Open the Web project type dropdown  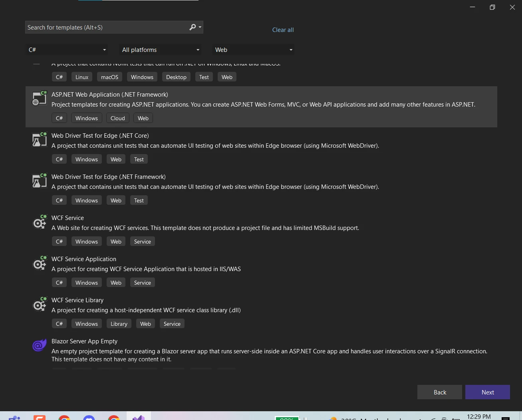click(254, 50)
